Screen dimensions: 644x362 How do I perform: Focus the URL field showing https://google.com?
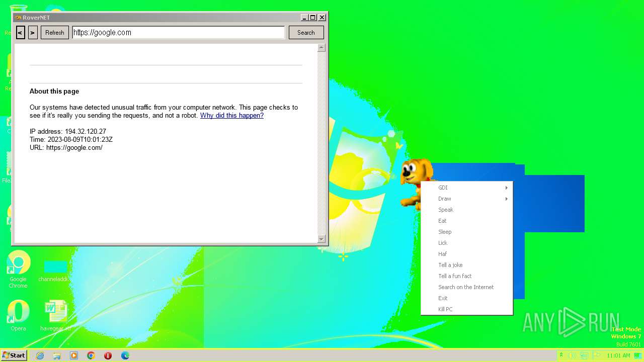pyautogui.click(x=179, y=33)
